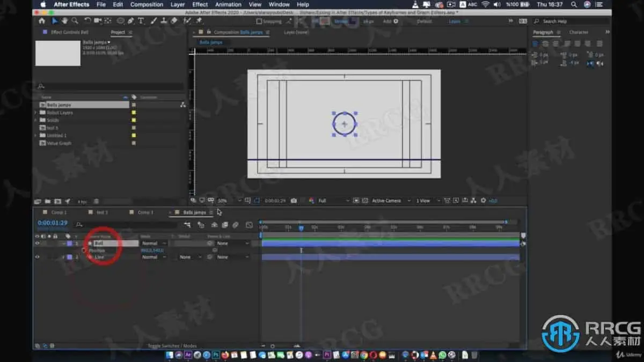
Task: Open the Layer menu
Action: 178,4
